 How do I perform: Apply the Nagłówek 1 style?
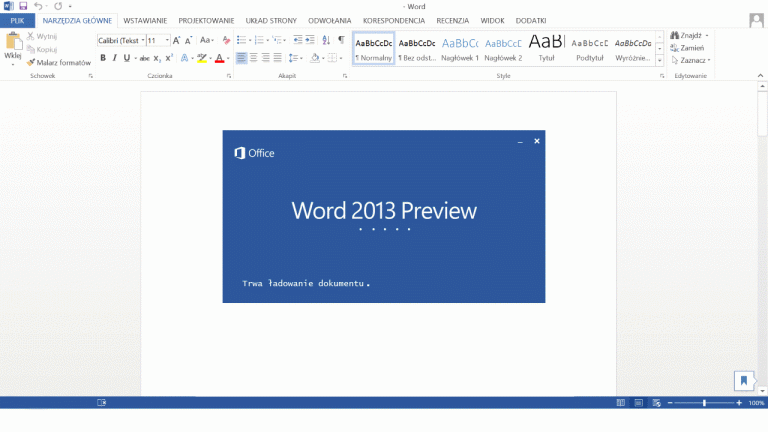pos(460,49)
